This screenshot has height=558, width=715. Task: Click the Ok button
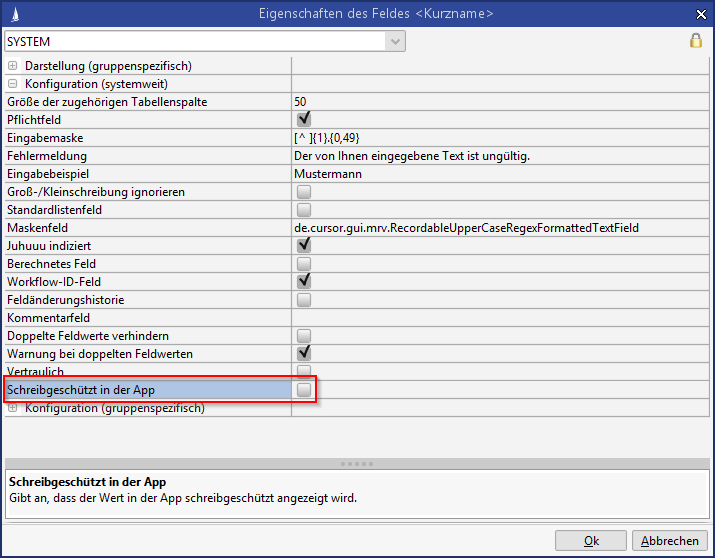click(x=590, y=541)
